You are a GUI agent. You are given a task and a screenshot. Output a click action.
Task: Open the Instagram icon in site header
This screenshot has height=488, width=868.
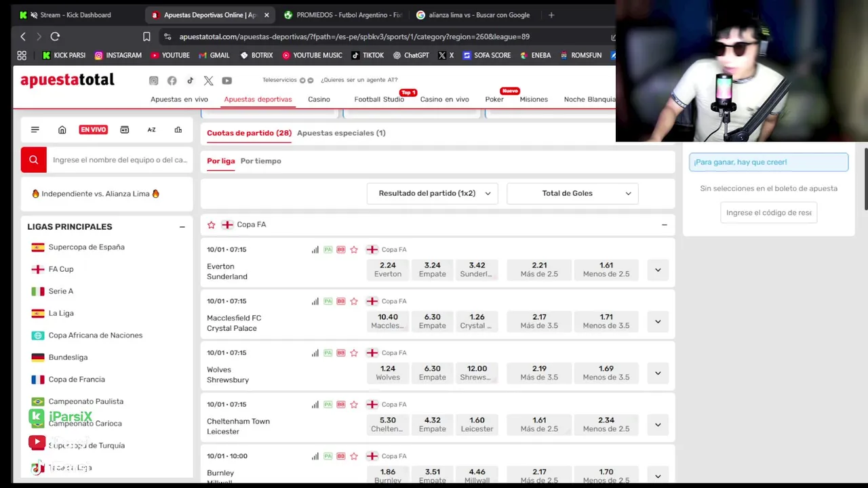click(x=154, y=81)
